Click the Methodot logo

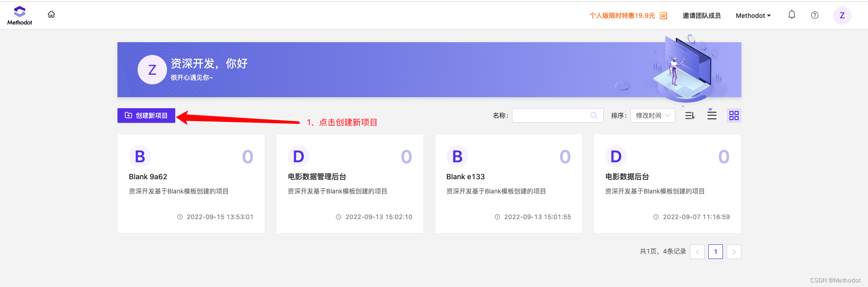20,16
